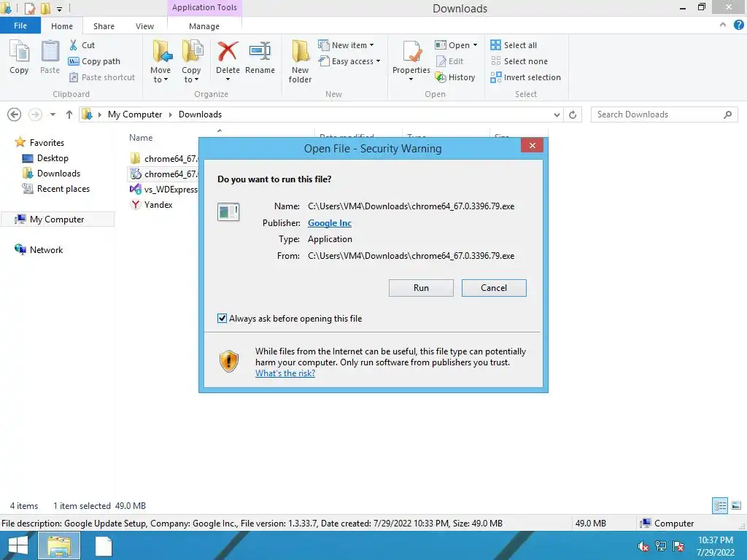Viewport: 747px width, 560px height.
Task: Open the Manage tab under Application Tools
Action: [x=204, y=26]
